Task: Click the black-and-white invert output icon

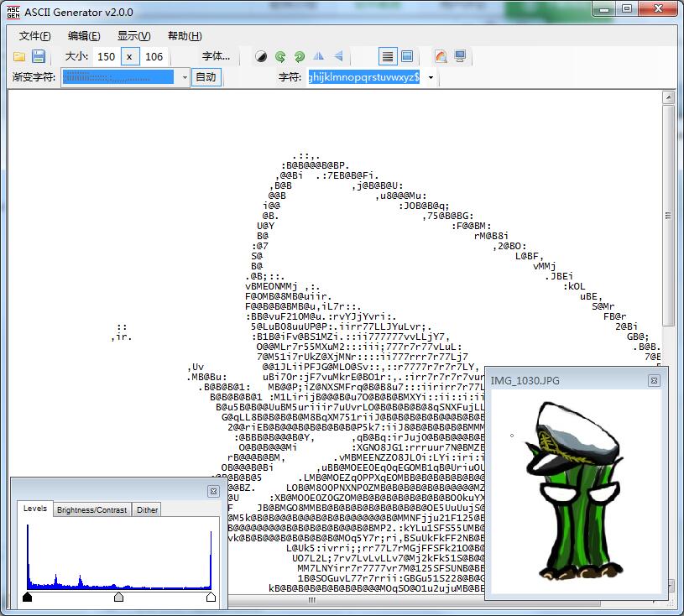Action: click(262, 57)
